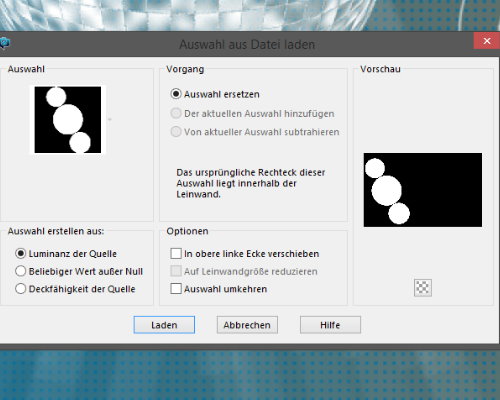The image size is (500, 400).
Task: Select Beliebiger Wert außer Null option
Action: tap(21, 271)
